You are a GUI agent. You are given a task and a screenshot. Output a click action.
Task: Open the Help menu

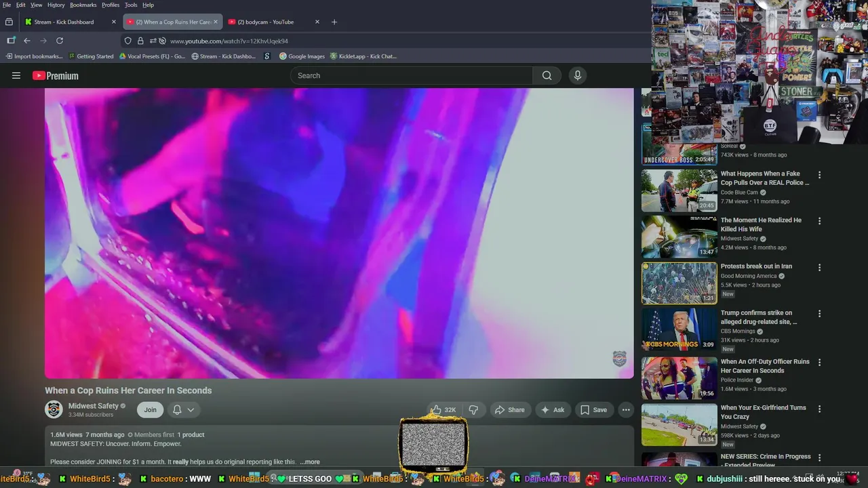tap(148, 5)
